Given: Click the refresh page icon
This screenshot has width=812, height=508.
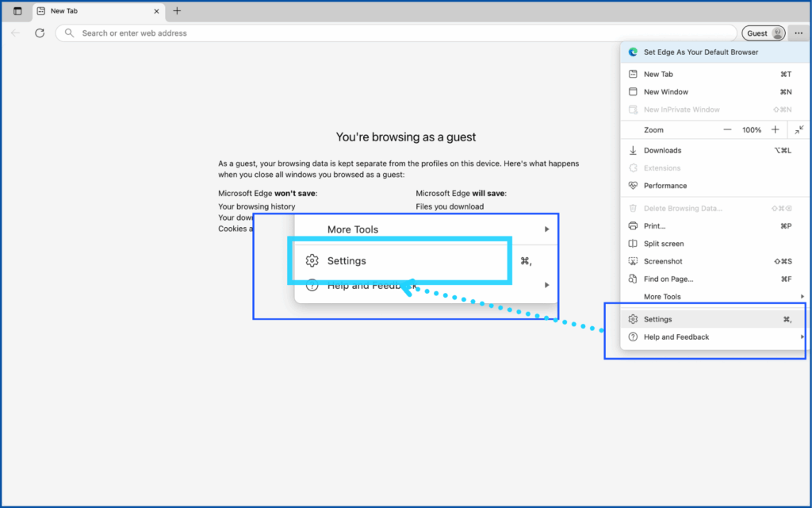Looking at the screenshot, I should click(x=40, y=33).
